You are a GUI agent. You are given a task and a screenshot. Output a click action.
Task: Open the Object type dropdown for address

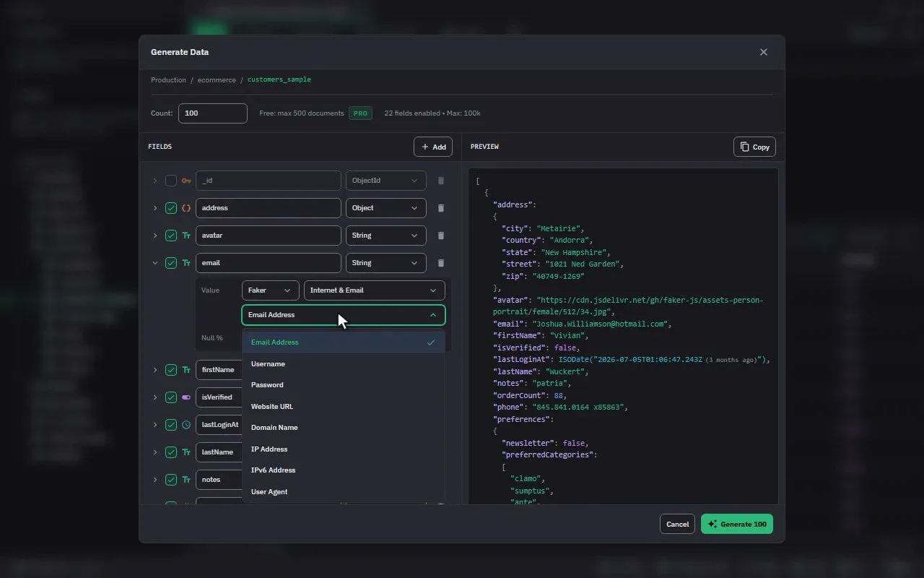[385, 208]
